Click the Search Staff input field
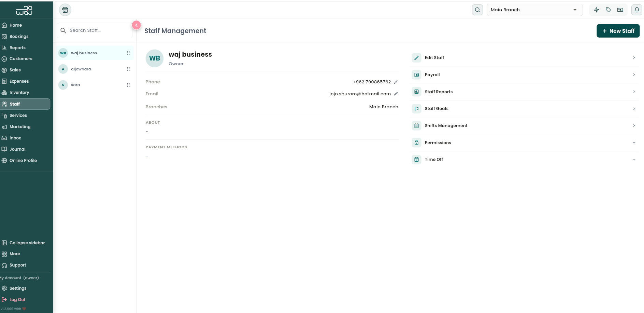The width and height of the screenshot is (644, 313). point(95,30)
